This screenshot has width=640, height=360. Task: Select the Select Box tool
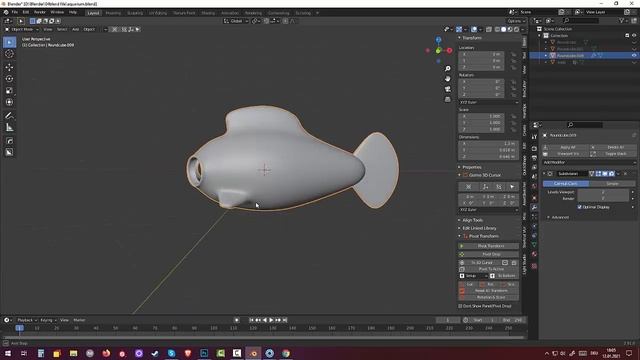click(x=9, y=42)
